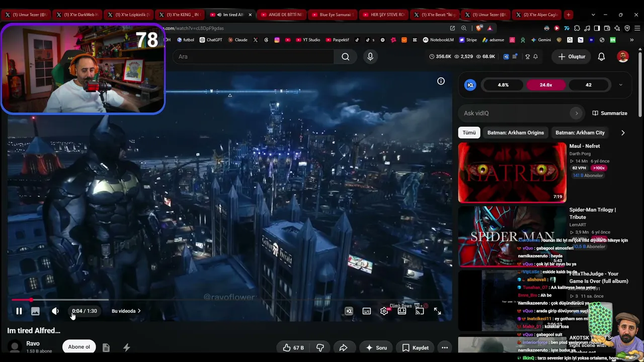Switch to the 'ANGIE DE BİTTİ' browser tab
Screen dimensions: 644x362
point(282,15)
